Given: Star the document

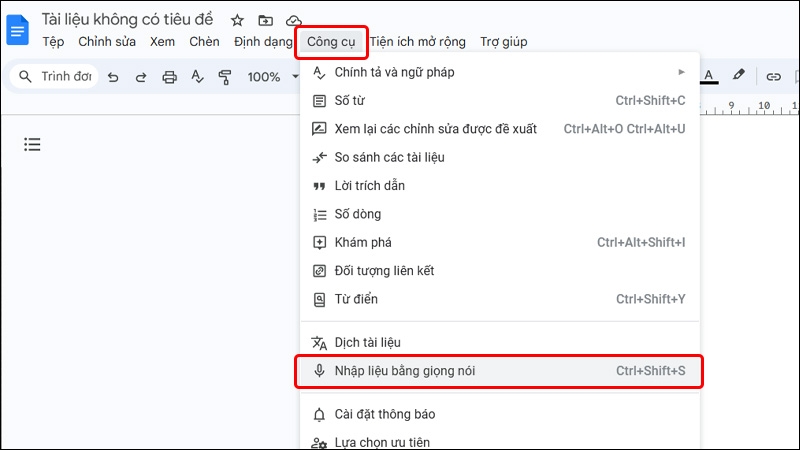Looking at the screenshot, I should tap(237, 20).
